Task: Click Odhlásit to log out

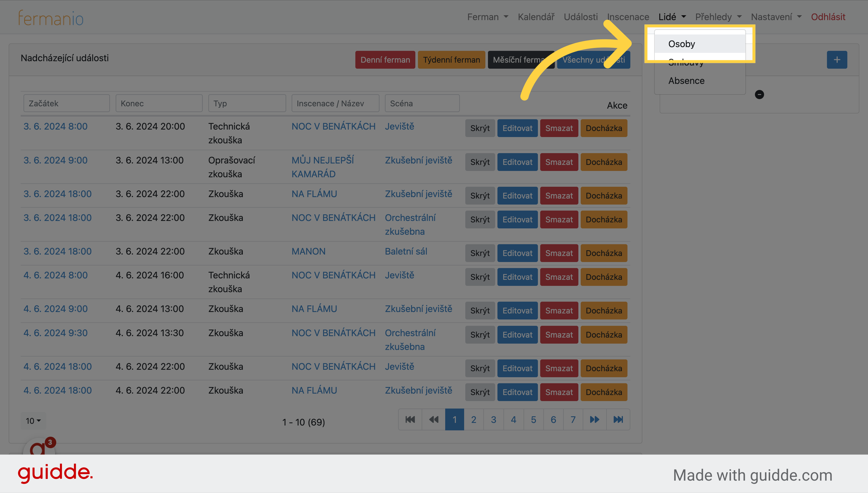Action: coord(828,17)
